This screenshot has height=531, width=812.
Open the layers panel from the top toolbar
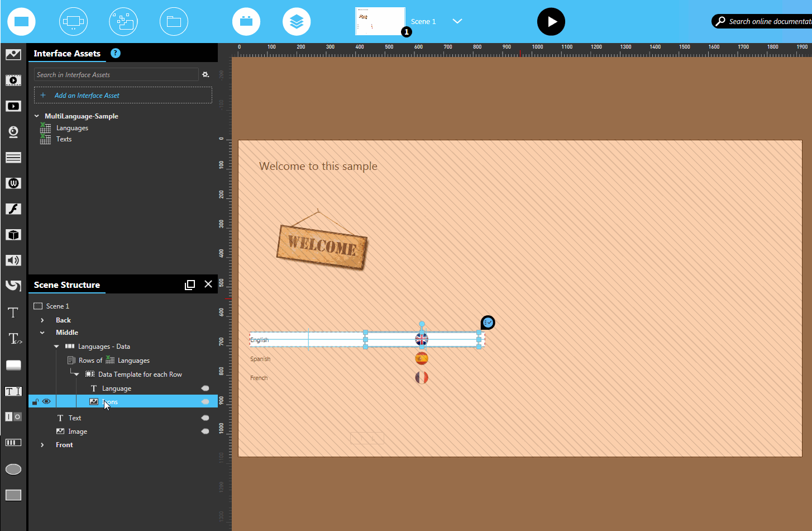(297, 21)
